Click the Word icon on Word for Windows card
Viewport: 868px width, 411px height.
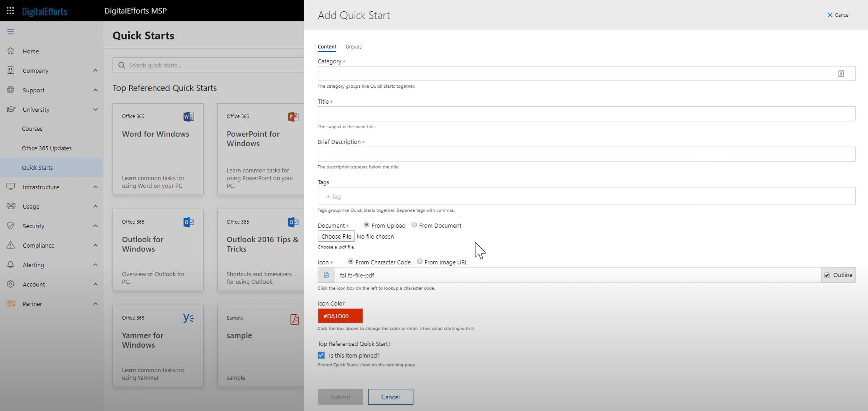click(x=188, y=116)
